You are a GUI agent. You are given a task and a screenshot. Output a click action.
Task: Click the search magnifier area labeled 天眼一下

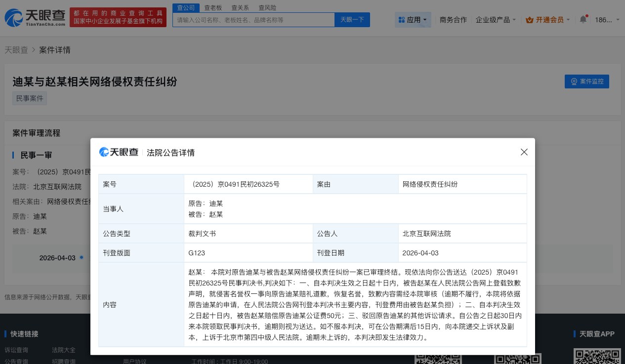tap(352, 20)
